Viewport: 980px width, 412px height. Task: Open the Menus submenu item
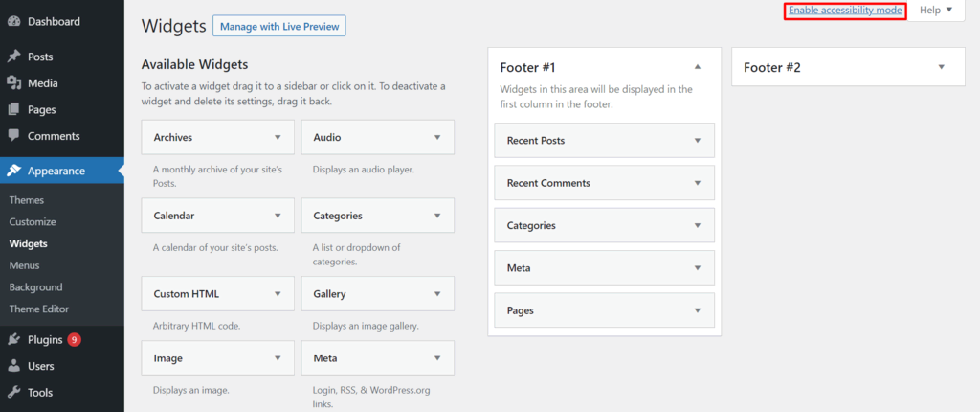(24, 265)
